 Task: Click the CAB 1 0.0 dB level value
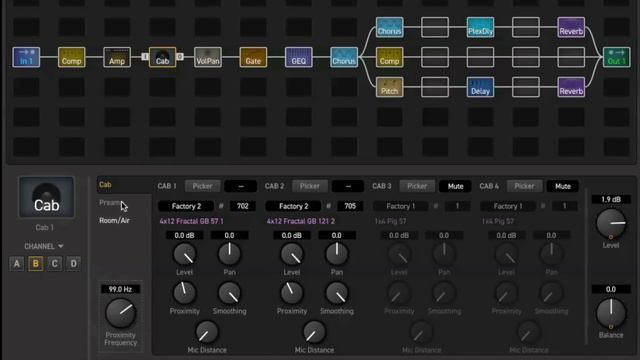point(184,236)
